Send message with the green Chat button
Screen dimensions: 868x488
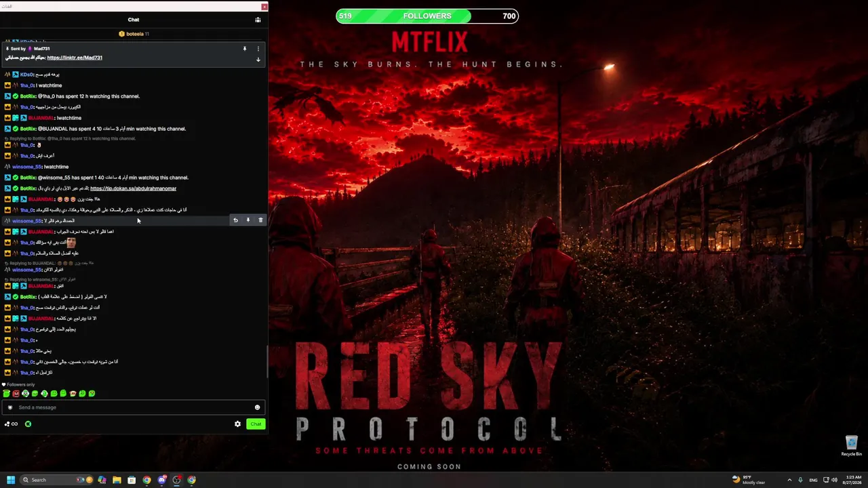[256, 424]
